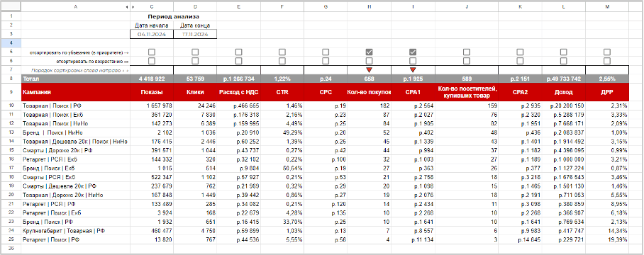Check ascending sort checkbox for ДРР column
Image resolution: width=644 pixels, height=255 pixels.
tap(607, 61)
